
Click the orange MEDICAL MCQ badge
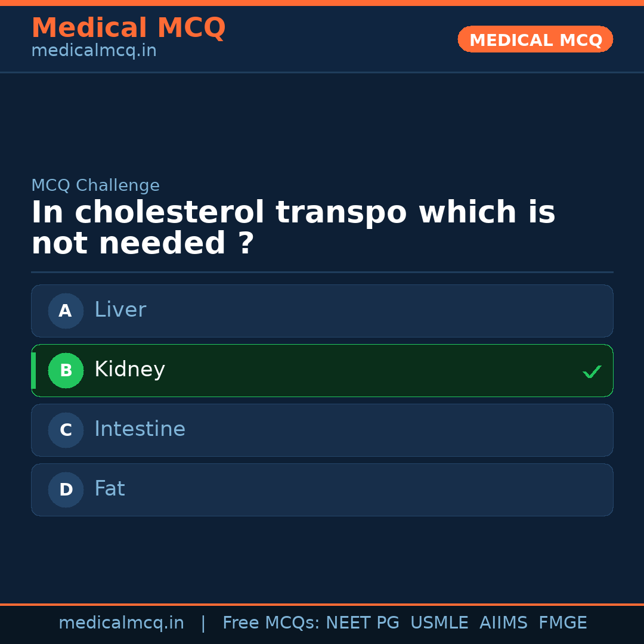pos(535,39)
